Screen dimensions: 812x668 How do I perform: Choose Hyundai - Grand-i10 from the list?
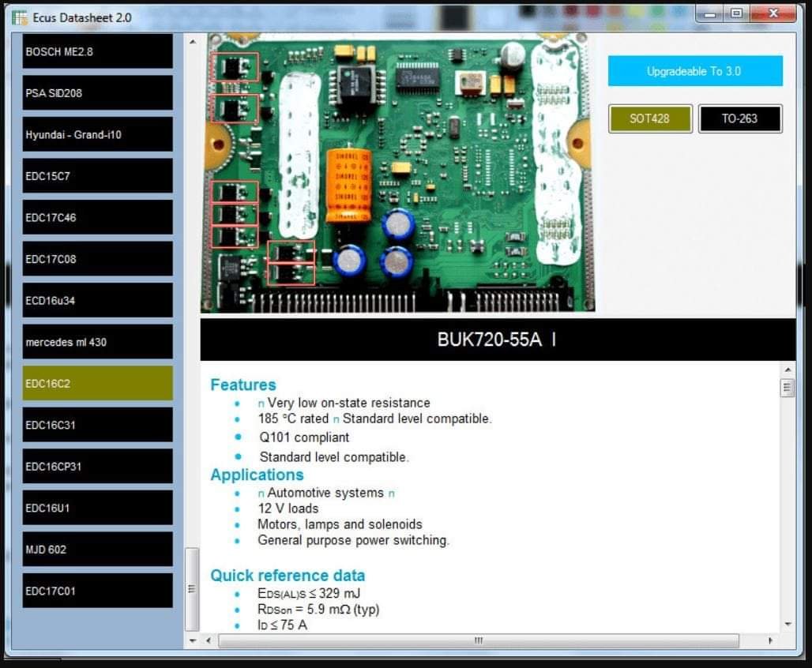97,134
